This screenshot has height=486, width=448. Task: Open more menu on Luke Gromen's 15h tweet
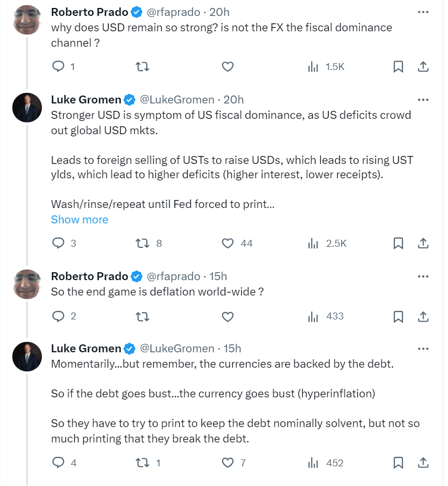[x=423, y=349]
